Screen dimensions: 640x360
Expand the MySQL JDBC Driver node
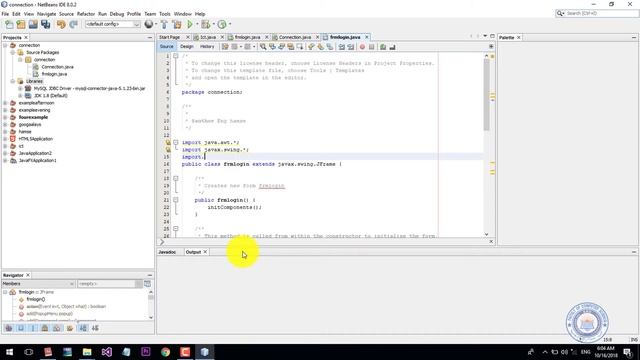click(20, 89)
